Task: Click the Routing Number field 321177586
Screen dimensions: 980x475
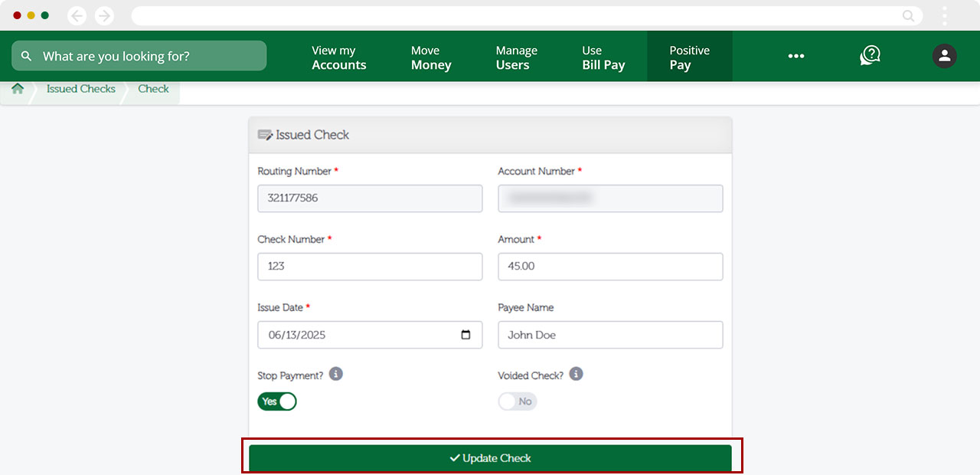Action: pyautogui.click(x=370, y=198)
